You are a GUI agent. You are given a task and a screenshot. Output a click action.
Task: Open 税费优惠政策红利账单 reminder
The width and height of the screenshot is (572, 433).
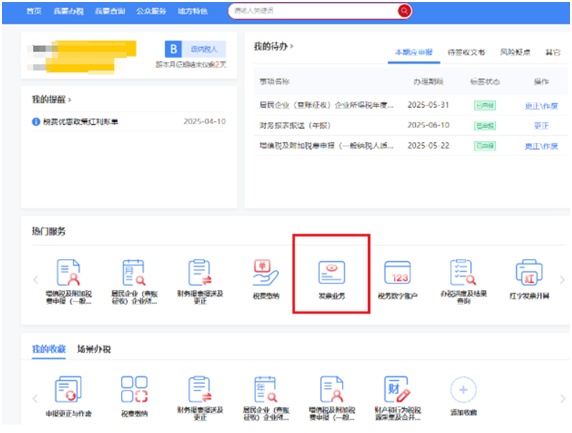click(81, 121)
